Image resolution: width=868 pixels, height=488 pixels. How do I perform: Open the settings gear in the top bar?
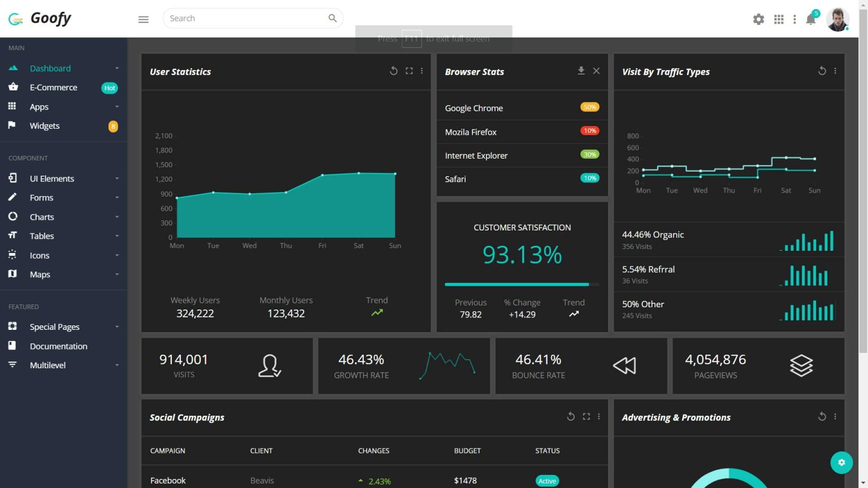point(758,19)
